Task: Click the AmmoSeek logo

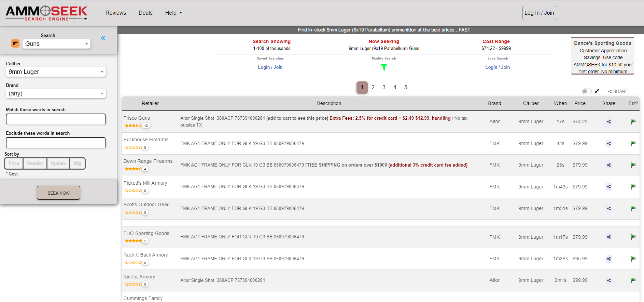Action: (x=46, y=13)
